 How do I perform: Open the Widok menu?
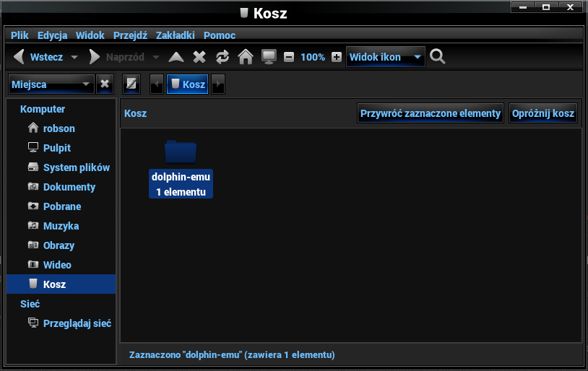click(90, 35)
